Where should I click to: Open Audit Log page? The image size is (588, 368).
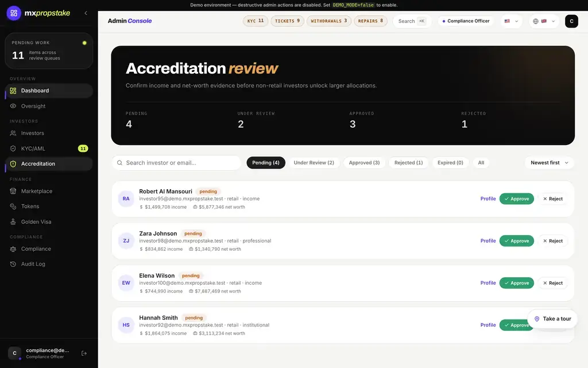49,264
